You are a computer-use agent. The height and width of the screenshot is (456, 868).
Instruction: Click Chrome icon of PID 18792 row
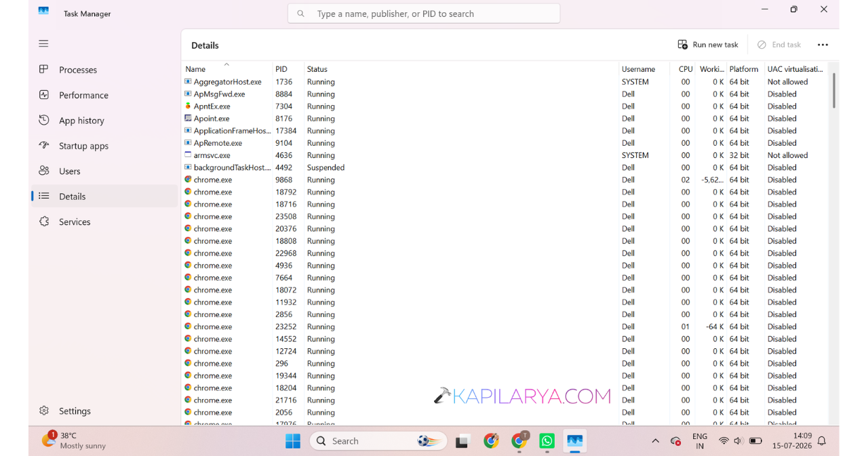pos(188,192)
